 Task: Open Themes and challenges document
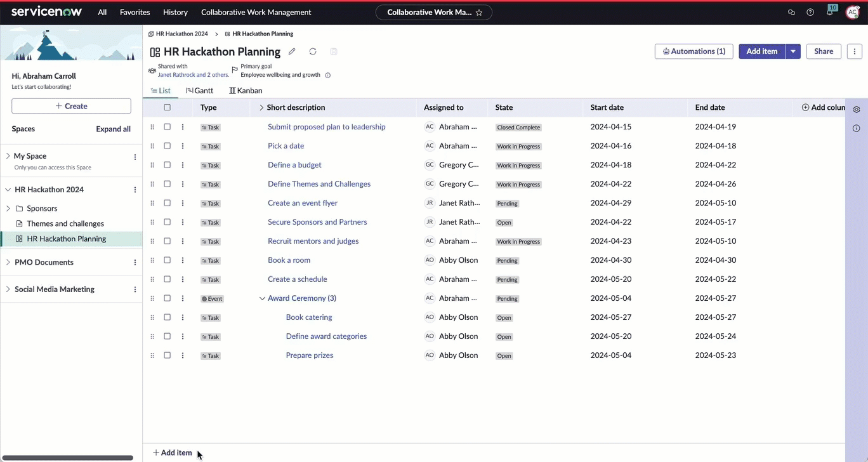point(65,223)
